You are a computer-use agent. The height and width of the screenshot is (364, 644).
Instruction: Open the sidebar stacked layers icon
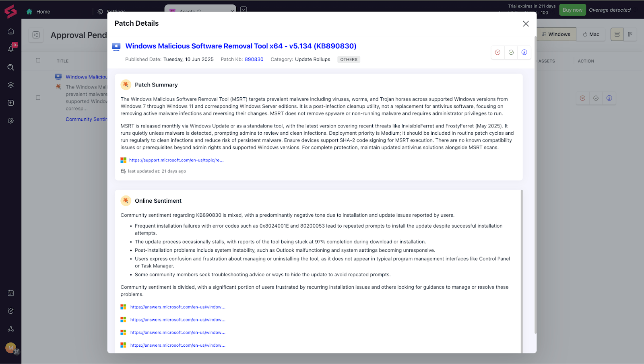click(11, 85)
